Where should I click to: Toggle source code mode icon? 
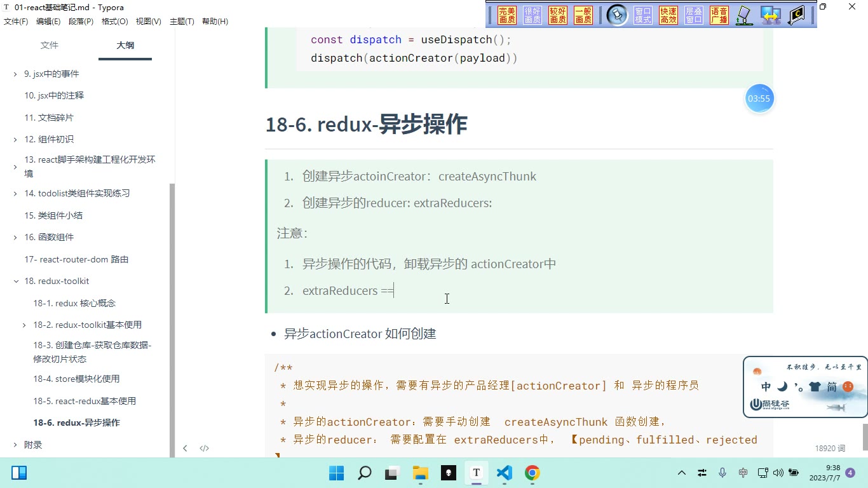(205, 448)
